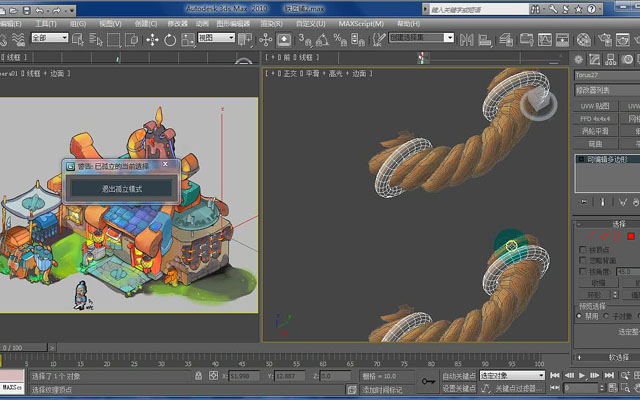Click frame 50 on timeline track
Image resolution: width=640 pixels, height=400 pixels.
click(269, 357)
